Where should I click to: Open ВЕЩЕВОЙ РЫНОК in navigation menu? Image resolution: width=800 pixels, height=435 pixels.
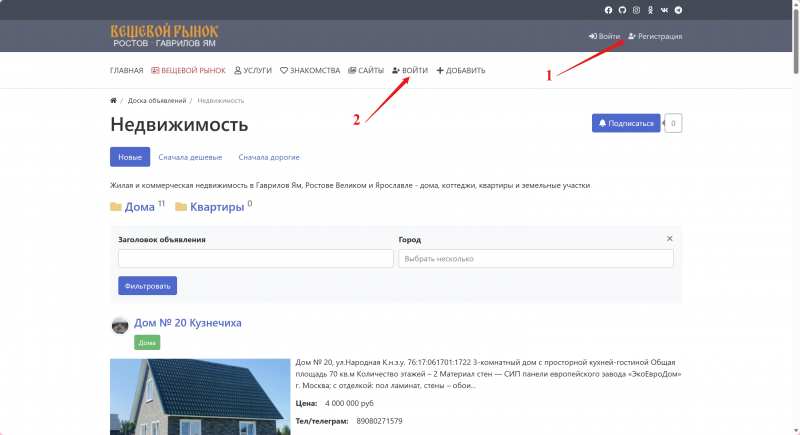click(x=188, y=71)
